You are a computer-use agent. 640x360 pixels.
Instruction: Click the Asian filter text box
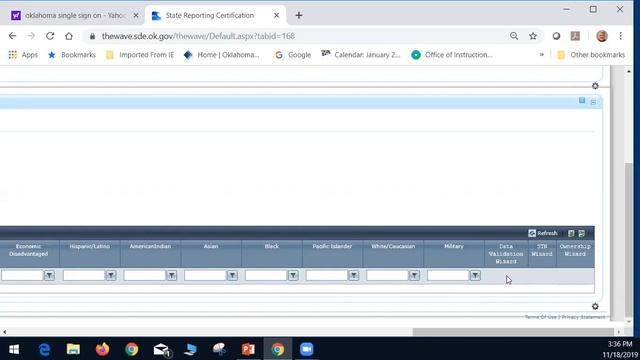pos(205,276)
